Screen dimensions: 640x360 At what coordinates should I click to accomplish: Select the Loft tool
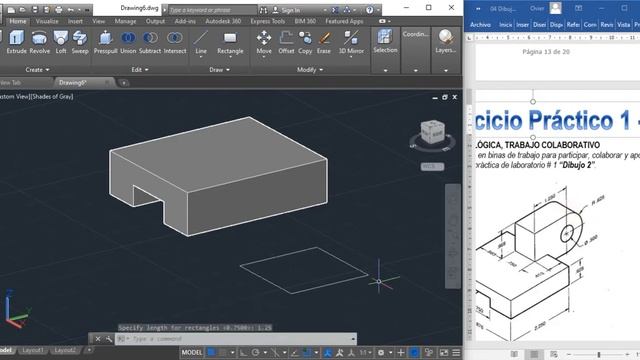(61, 42)
